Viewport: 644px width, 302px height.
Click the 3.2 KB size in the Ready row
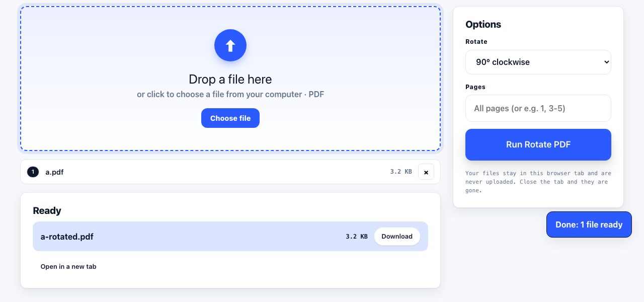point(357,237)
